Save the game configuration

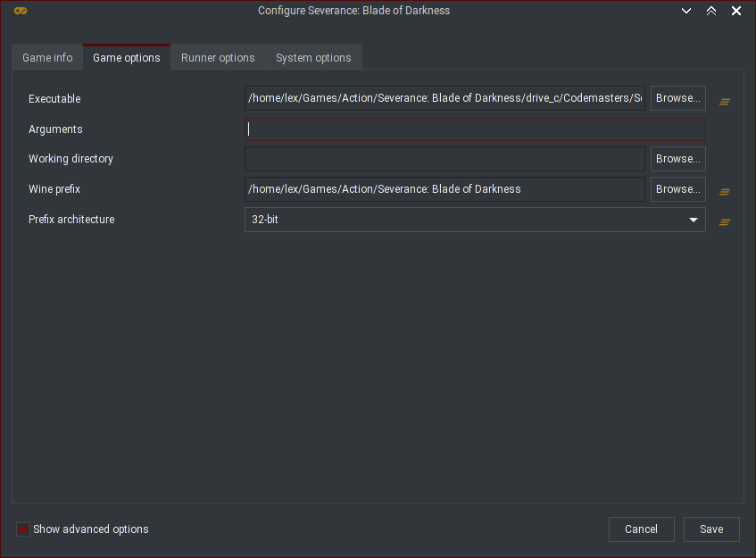tap(711, 529)
